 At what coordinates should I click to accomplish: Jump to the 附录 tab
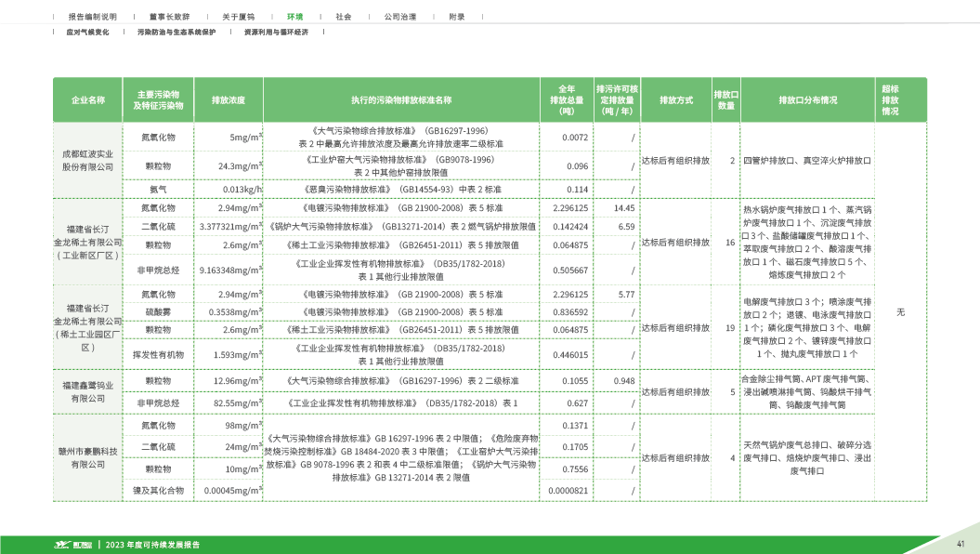pyautogui.click(x=457, y=17)
